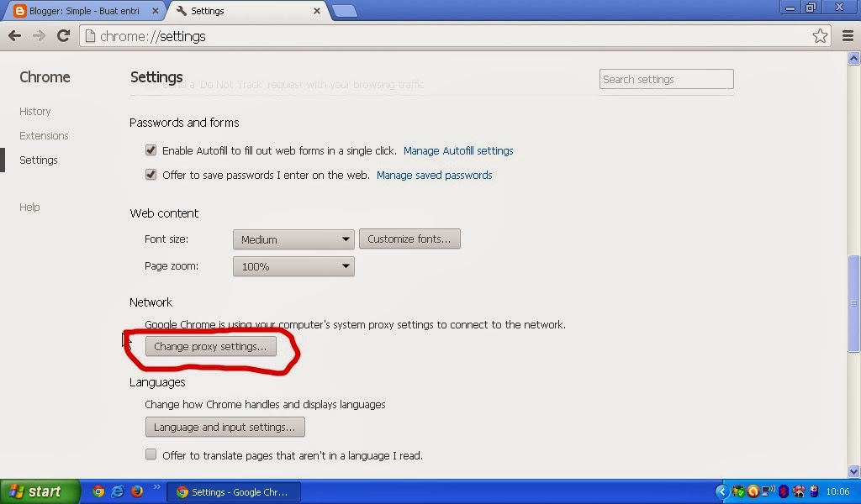
Task: Open the mushroom tray icon
Action: [x=799, y=491]
